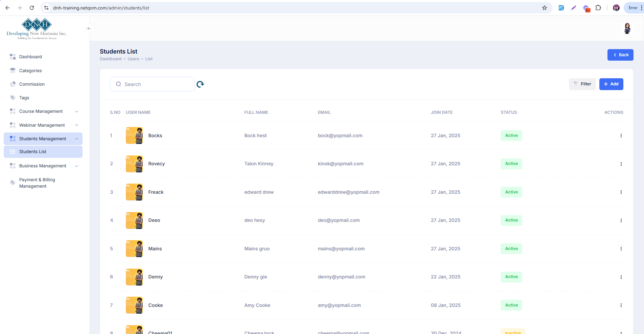View site information icon in address bar
The height and width of the screenshot is (334, 644).
tap(46, 8)
